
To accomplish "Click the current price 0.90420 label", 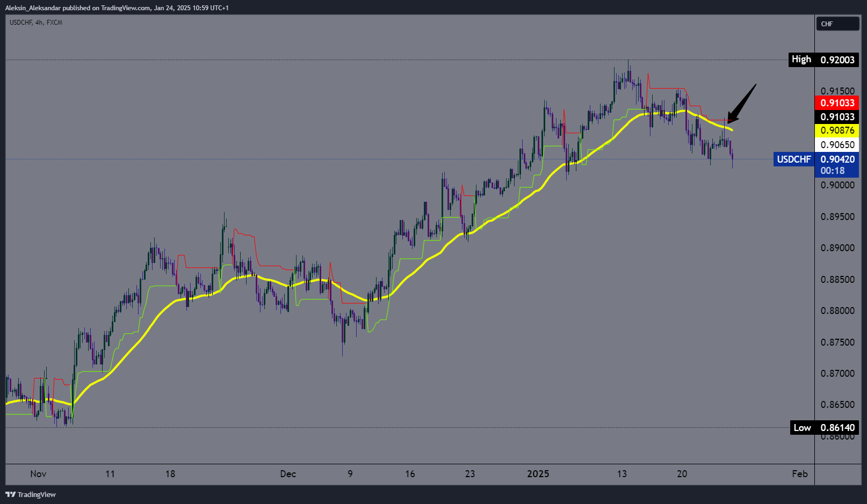I will click(x=837, y=159).
